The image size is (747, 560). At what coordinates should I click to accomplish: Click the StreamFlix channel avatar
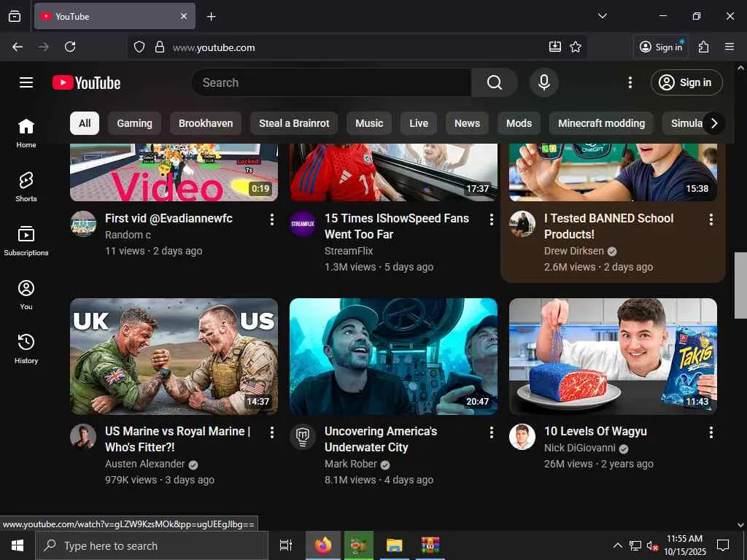[x=303, y=224]
